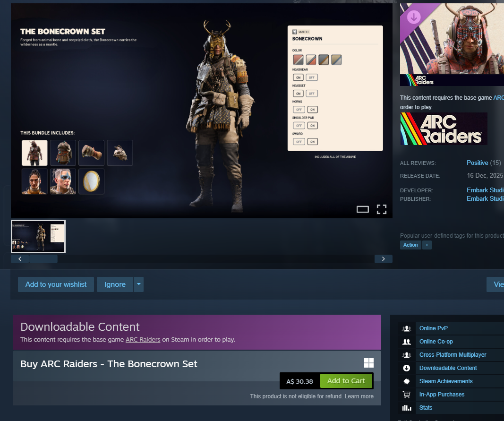The image size is (504, 421).
Task: Open the Learn more refund link
Action: coord(359,396)
